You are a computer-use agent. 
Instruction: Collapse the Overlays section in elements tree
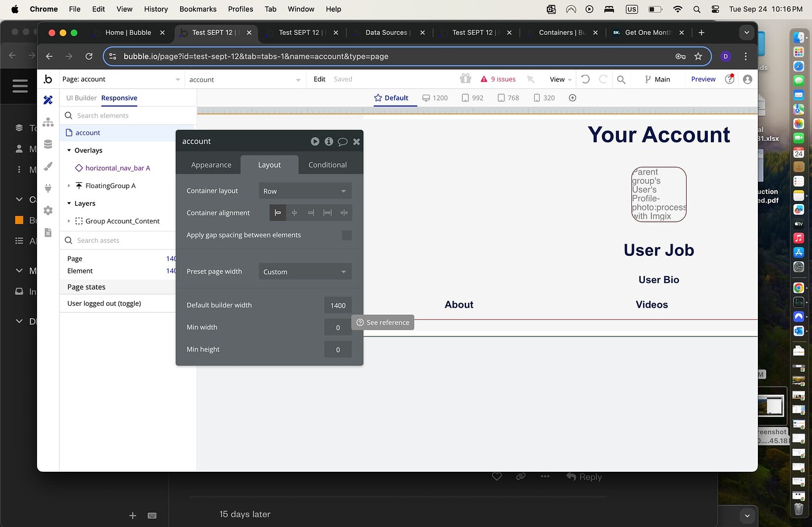[69, 150]
